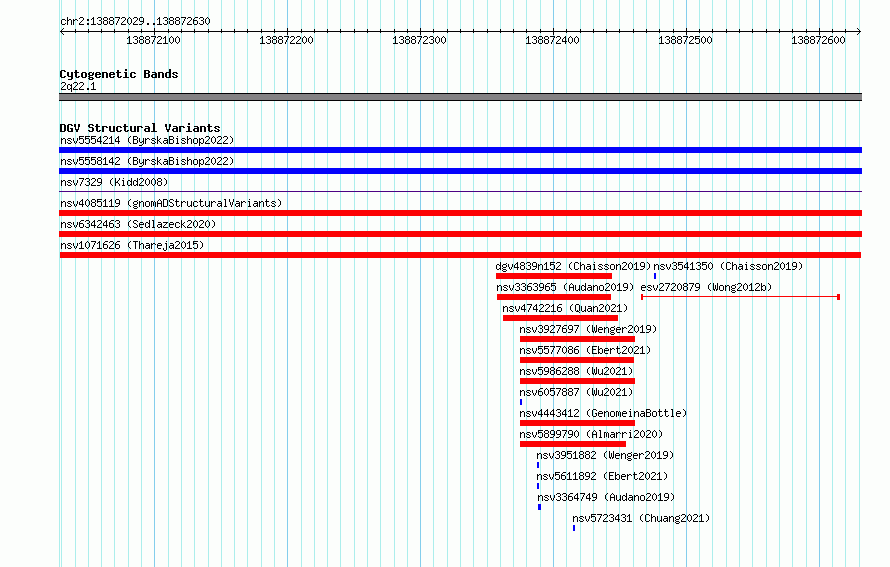Click the nsv3363965 (Audano2019) label
890x567 pixels.
coord(565,287)
